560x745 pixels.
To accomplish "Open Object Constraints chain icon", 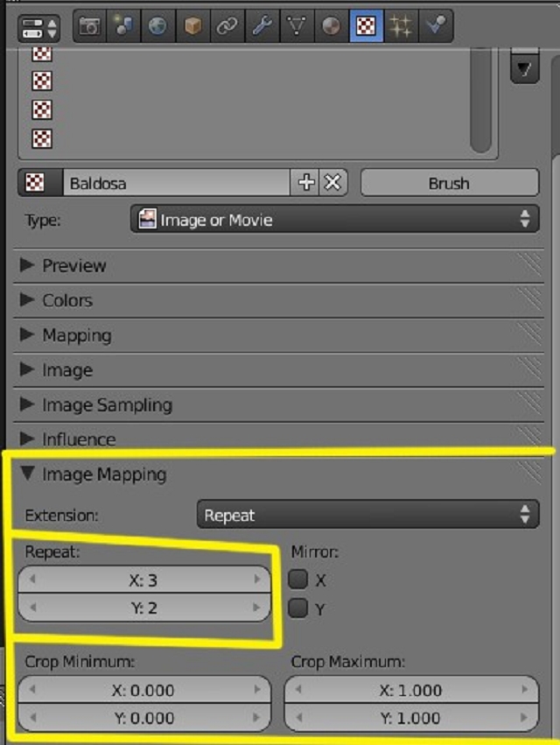I will (226, 26).
